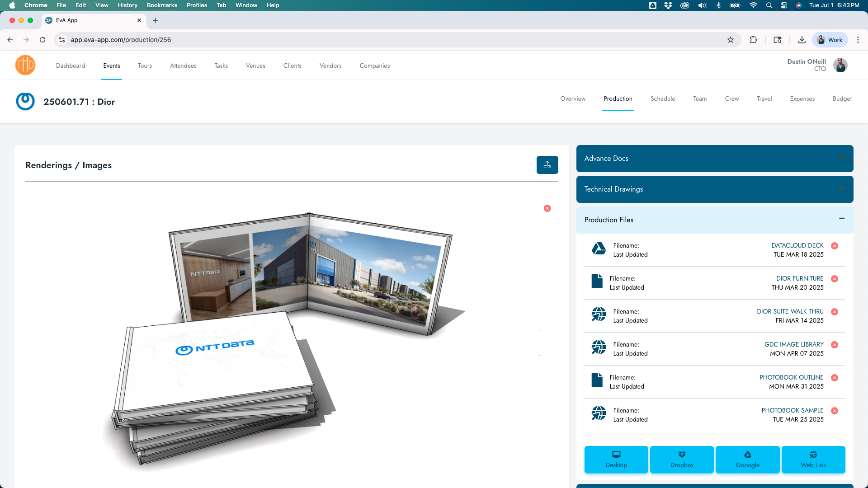
Task: Open Clients in the top navigation
Action: [292, 66]
